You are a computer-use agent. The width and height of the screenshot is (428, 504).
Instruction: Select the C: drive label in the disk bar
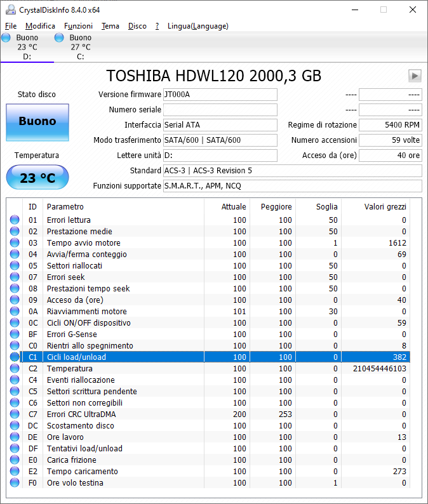pos(81,56)
